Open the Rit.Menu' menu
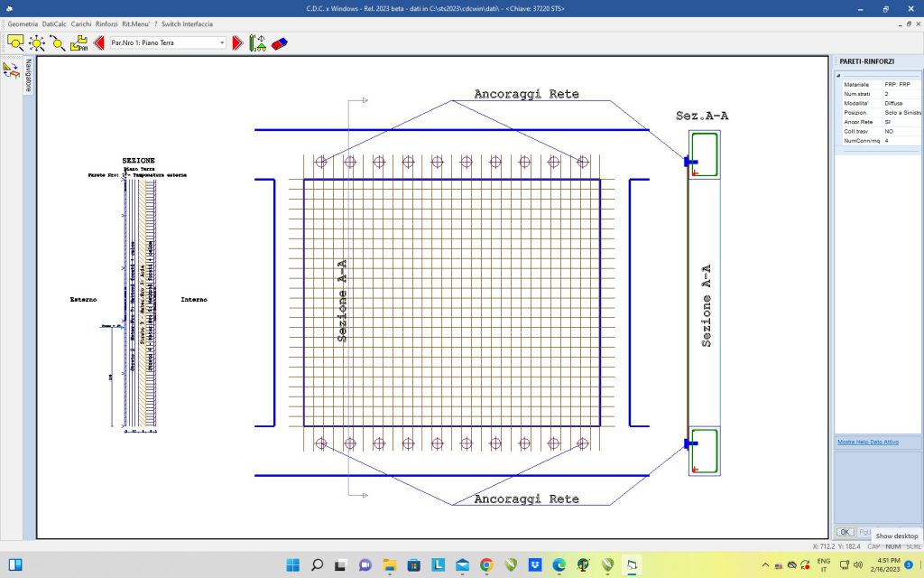This screenshot has width=924, height=578. tap(135, 24)
